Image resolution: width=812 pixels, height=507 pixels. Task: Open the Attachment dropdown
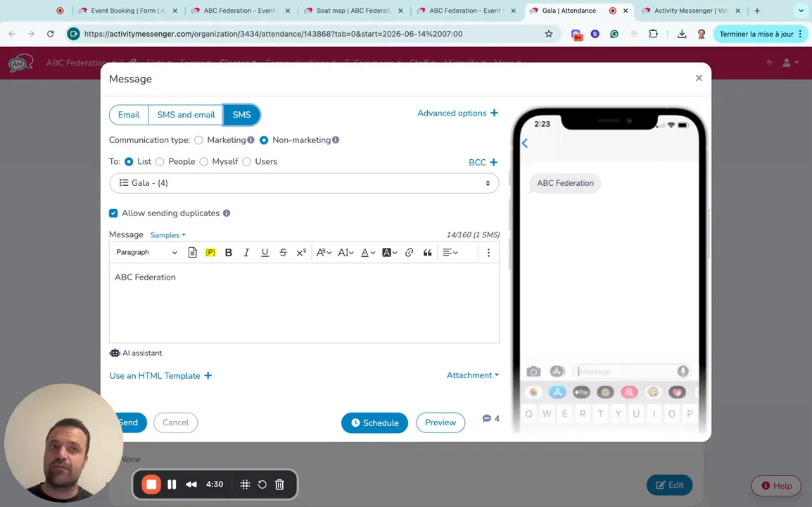473,375
